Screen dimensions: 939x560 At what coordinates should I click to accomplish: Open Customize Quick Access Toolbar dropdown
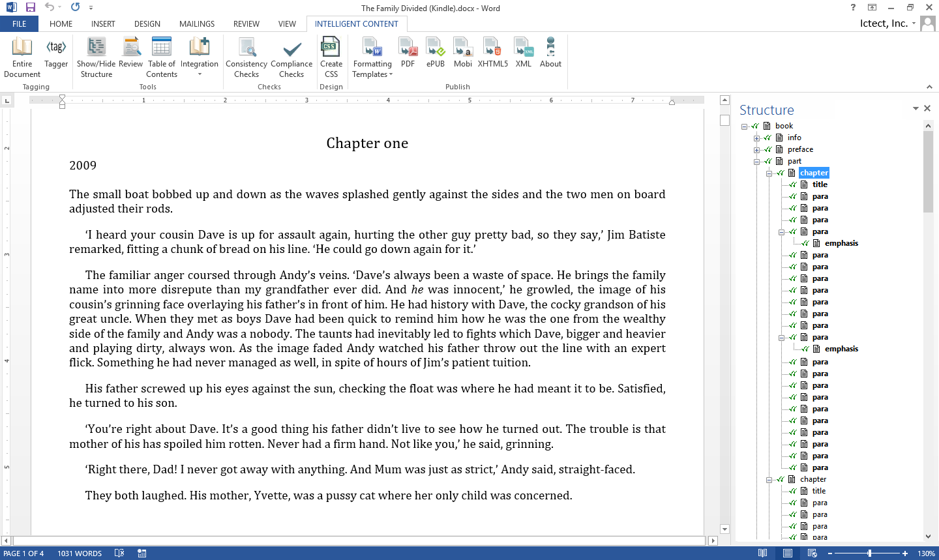(x=91, y=8)
